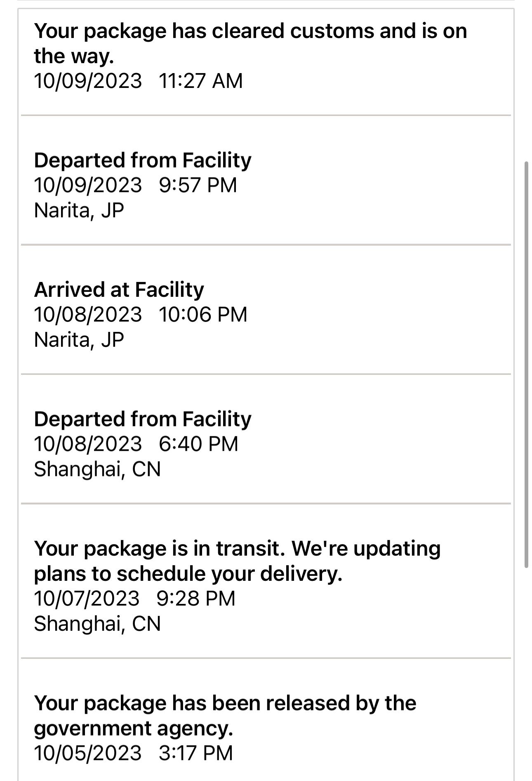Click Shanghai, CN under the 6:40 PM entry
532x781 pixels.
[x=97, y=469]
